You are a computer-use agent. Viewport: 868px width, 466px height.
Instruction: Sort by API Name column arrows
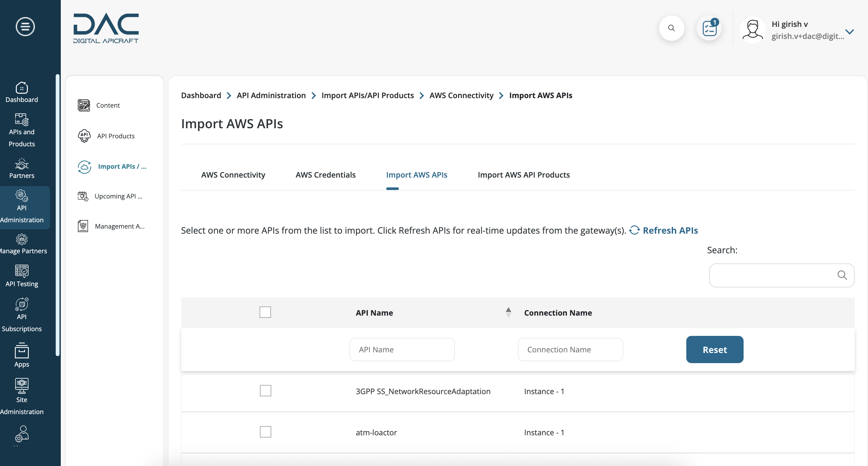pos(508,312)
